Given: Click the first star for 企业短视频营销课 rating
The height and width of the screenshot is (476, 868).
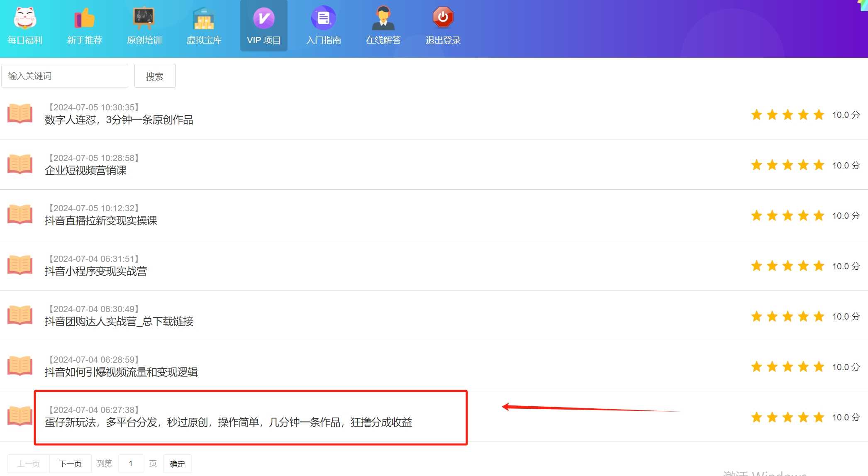Looking at the screenshot, I should (756, 165).
